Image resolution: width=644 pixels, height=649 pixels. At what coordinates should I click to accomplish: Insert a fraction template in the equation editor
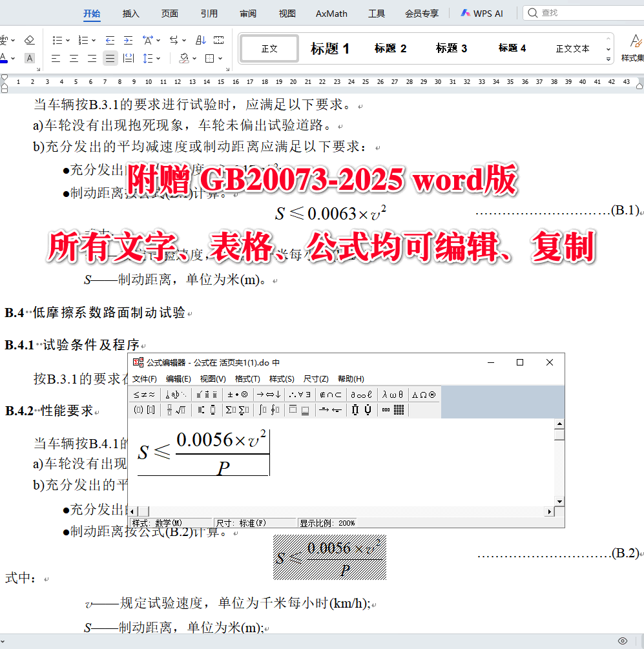tap(170, 409)
